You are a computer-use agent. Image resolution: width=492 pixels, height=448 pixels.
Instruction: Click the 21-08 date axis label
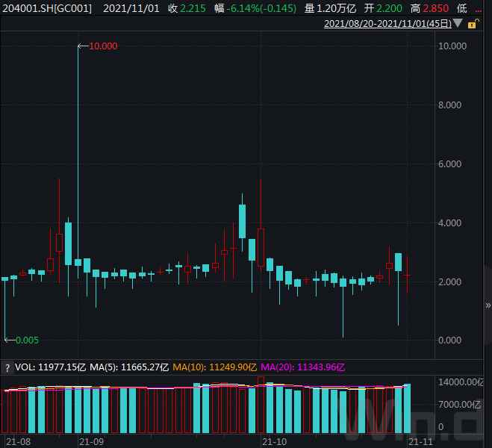coord(13,441)
